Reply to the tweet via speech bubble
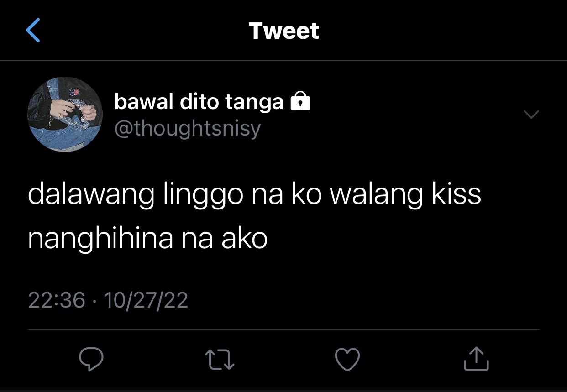Viewport: 567px width, 392px height. coord(91,359)
